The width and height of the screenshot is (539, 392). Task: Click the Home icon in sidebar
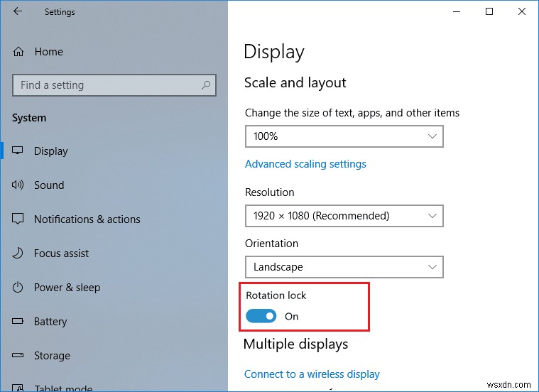pos(18,52)
